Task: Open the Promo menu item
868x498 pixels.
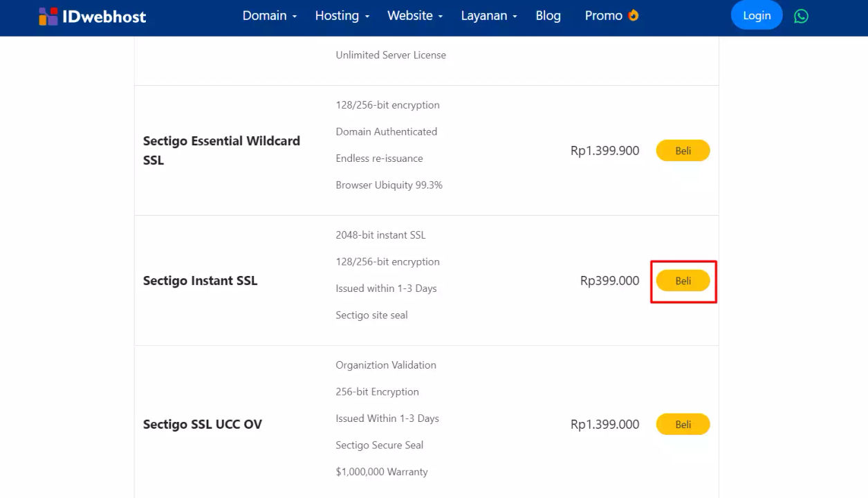Action: [611, 15]
